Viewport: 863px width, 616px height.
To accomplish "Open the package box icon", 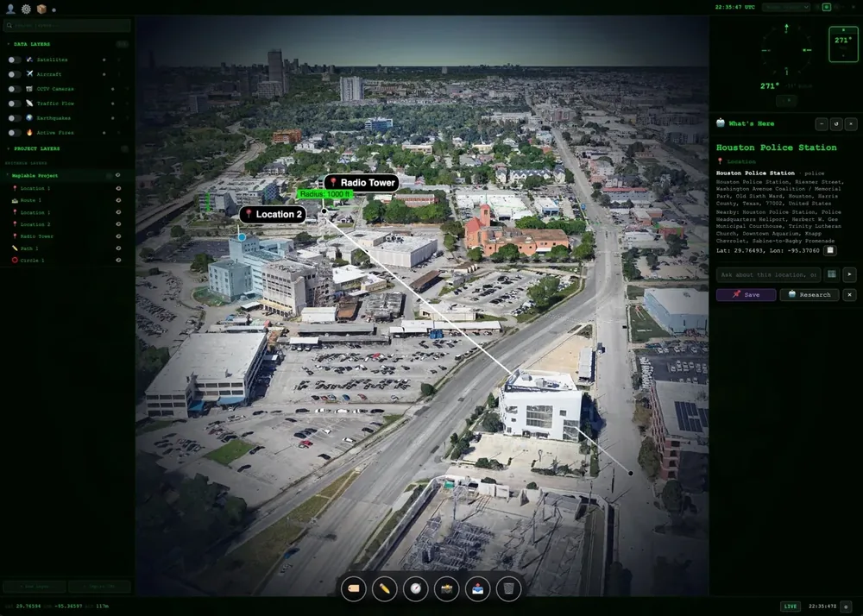I will click(41, 9).
